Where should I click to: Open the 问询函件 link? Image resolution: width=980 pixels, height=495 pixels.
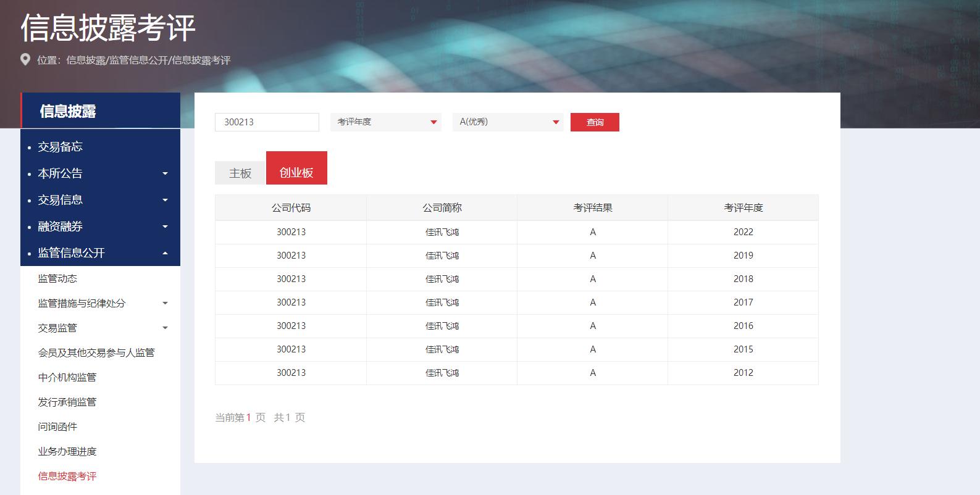57,427
